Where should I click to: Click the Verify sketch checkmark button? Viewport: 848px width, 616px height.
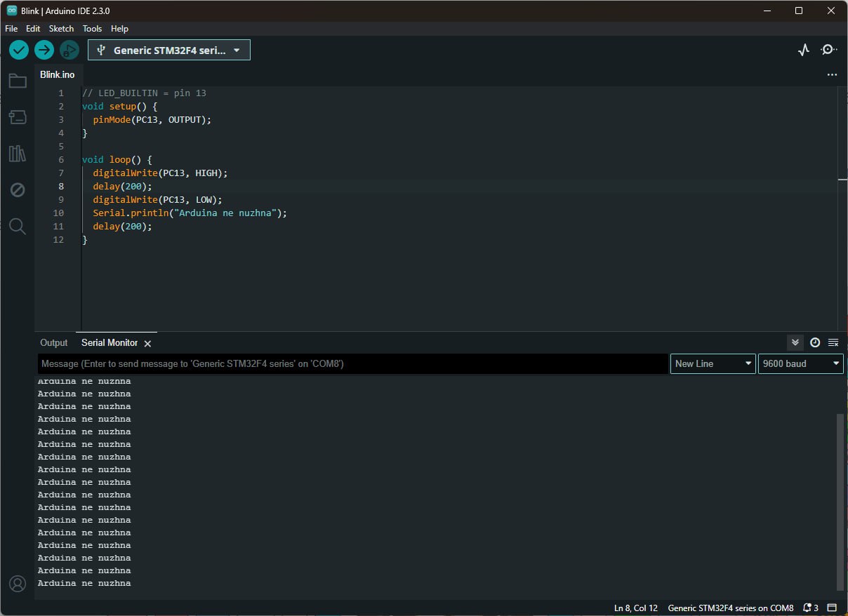[x=19, y=50]
